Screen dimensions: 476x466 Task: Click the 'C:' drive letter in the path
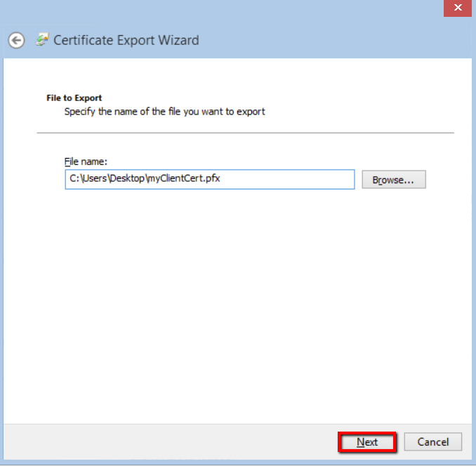coord(74,179)
